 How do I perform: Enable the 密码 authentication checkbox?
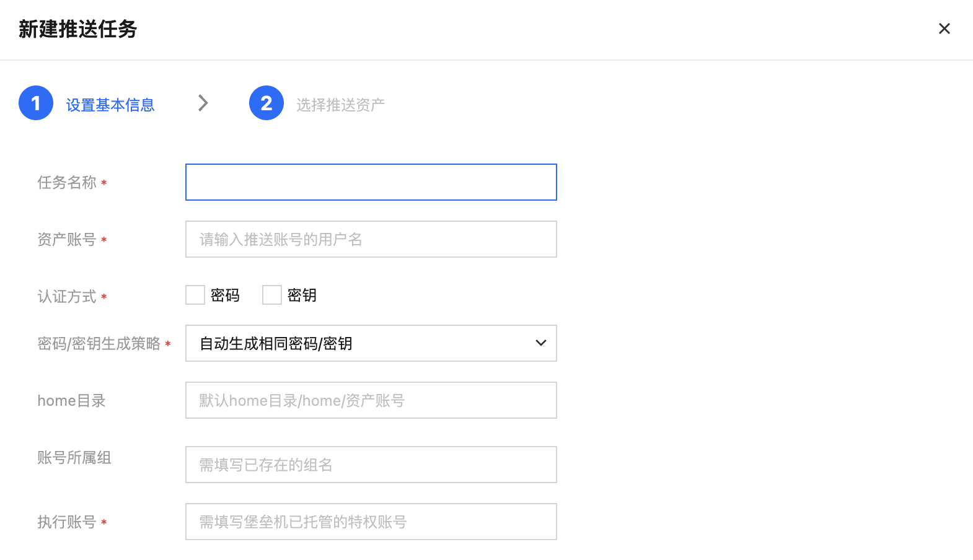tap(195, 295)
